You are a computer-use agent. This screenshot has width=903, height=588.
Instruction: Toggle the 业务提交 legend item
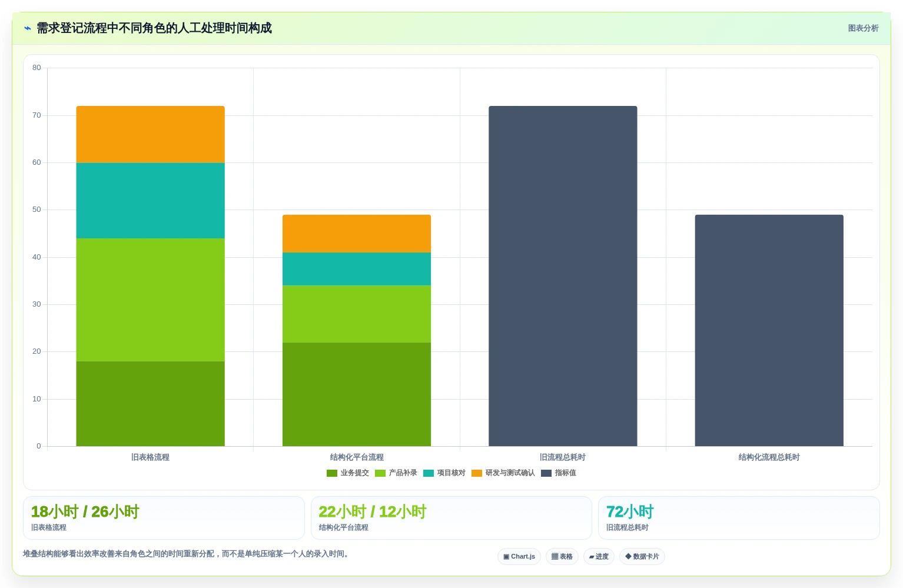coord(348,473)
